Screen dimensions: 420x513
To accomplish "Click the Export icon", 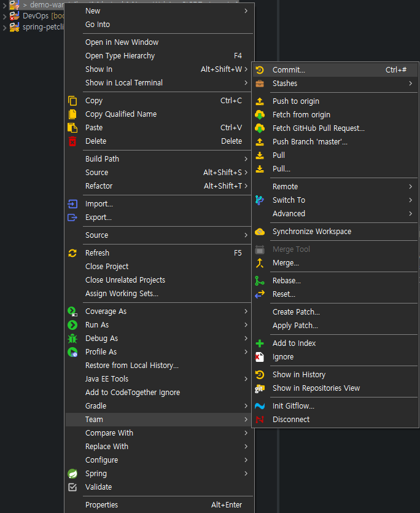I will click(x=72, y=217).
